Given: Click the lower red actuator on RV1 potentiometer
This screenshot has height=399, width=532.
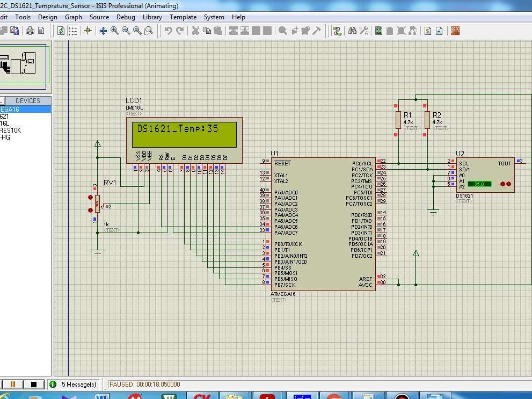Looking at the screenshot, I should pos(90,210).
